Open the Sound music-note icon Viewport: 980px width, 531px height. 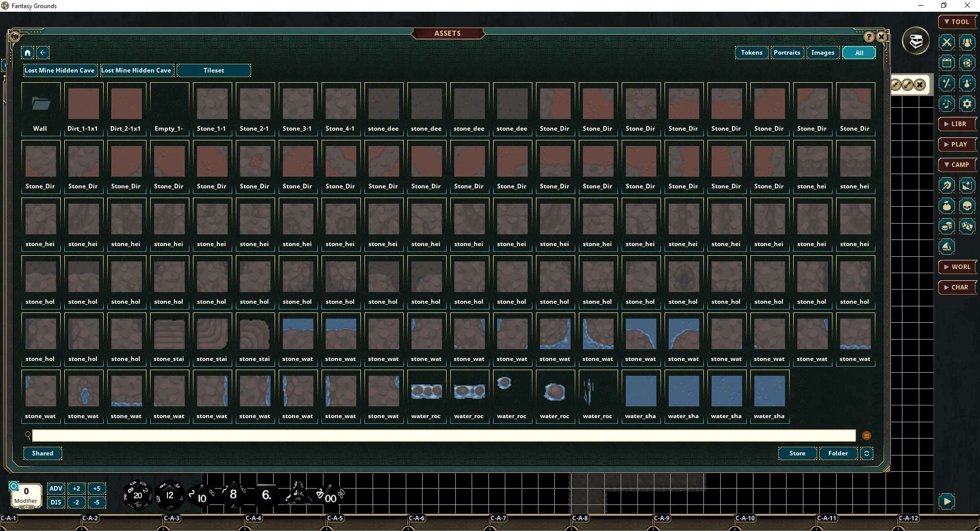(x=947, y=104)
